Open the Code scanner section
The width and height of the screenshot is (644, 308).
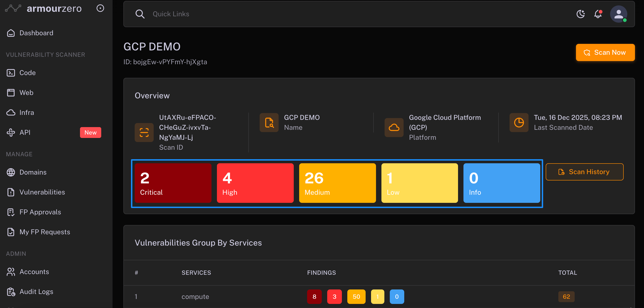(x=28, y=73)
